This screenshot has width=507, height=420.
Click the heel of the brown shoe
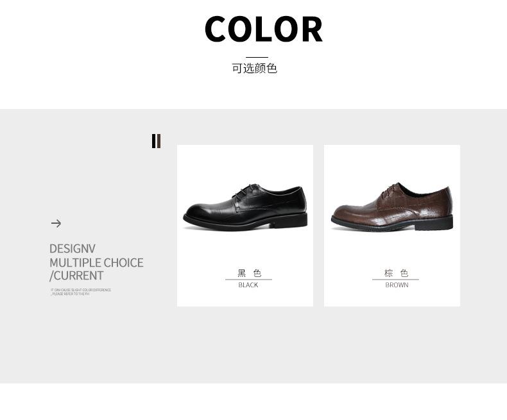[x=434, y=224]
